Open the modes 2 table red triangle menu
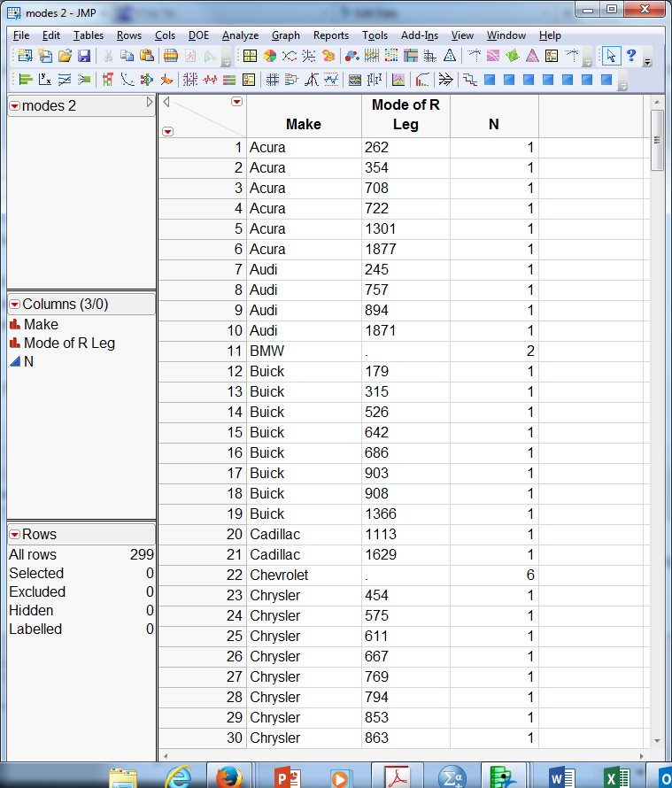The width and height of the screenshot is (672, 788). pos(15,106)
